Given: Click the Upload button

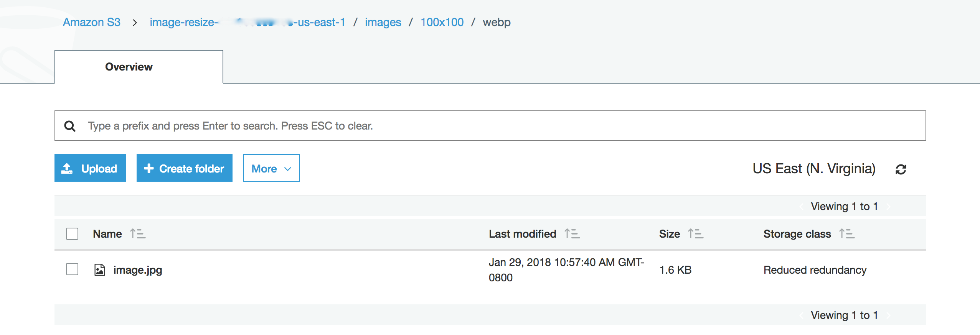Looking at the screenshot, I should coord(90,168).
